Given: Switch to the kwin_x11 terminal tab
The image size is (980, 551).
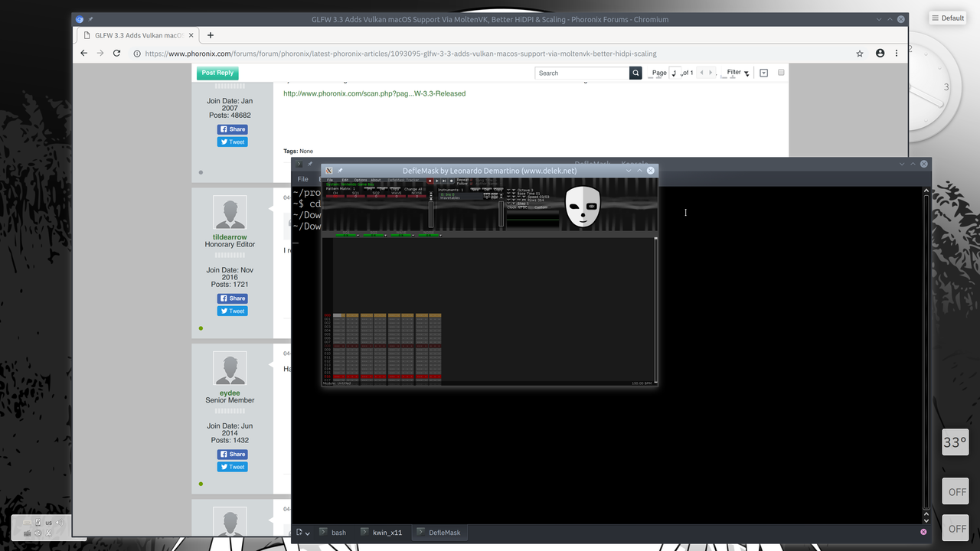Looking at the screenshot, I should click(382, 533).
